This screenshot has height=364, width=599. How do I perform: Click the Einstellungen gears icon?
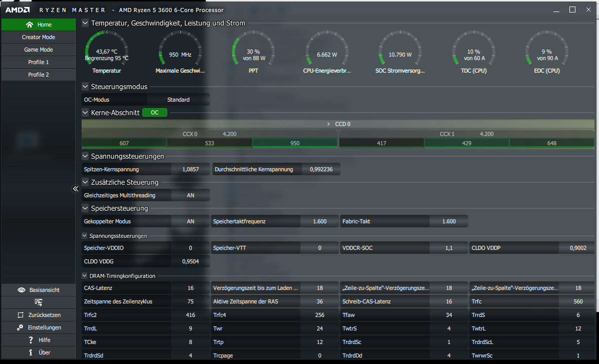[x=20, y=328]
